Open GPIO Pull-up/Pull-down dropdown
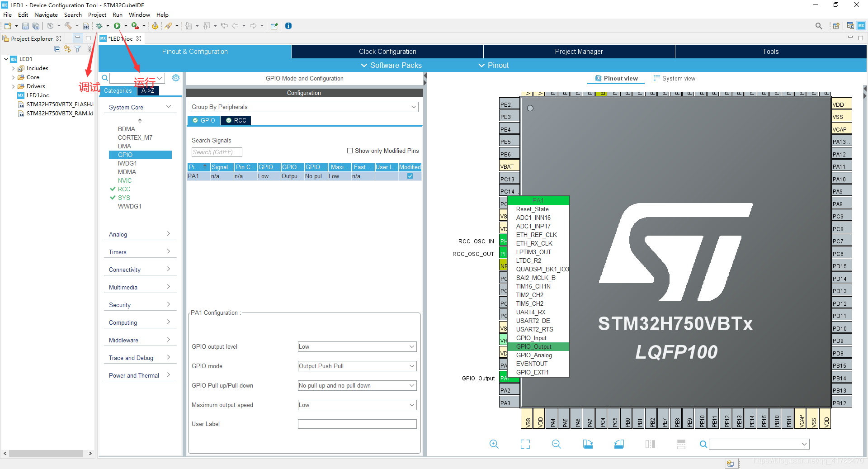The width and height of the screenshot is (868, 469). click(357, 385)
